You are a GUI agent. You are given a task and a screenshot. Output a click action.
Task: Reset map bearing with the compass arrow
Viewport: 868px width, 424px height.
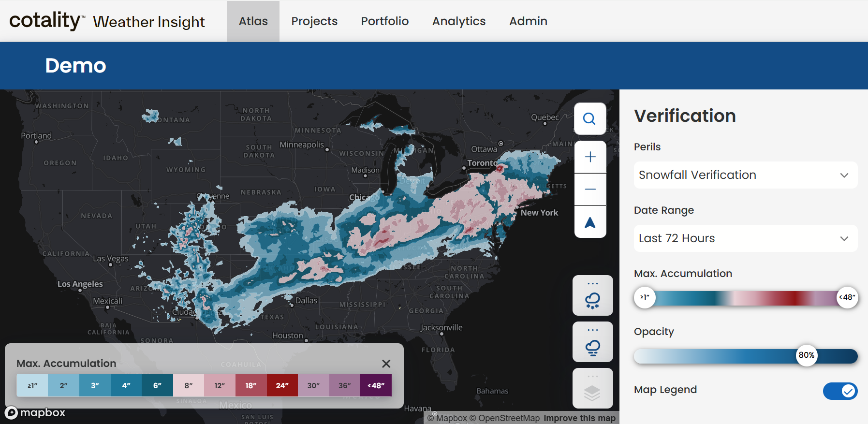590,222
